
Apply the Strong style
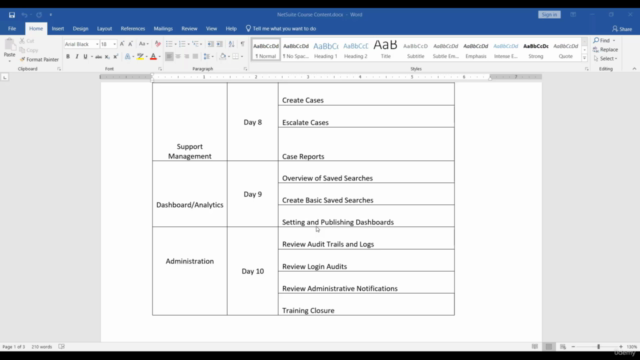coord(536,50)
